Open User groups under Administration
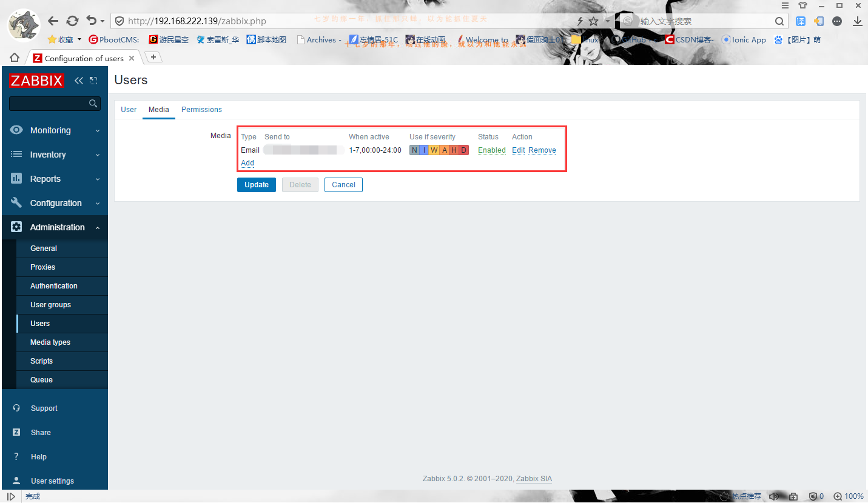The height and width of the screenshot is (503, 868). pos(62,305)
